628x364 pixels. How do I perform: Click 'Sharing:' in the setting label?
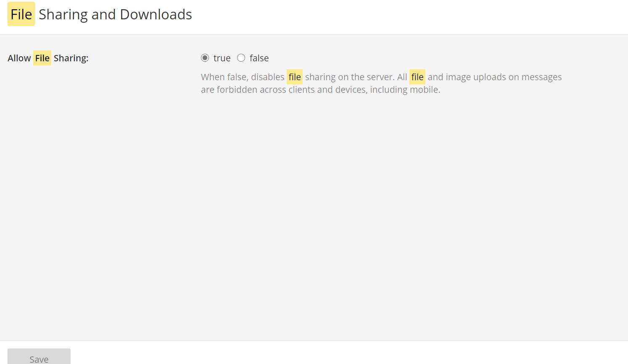tap(71, 58)
